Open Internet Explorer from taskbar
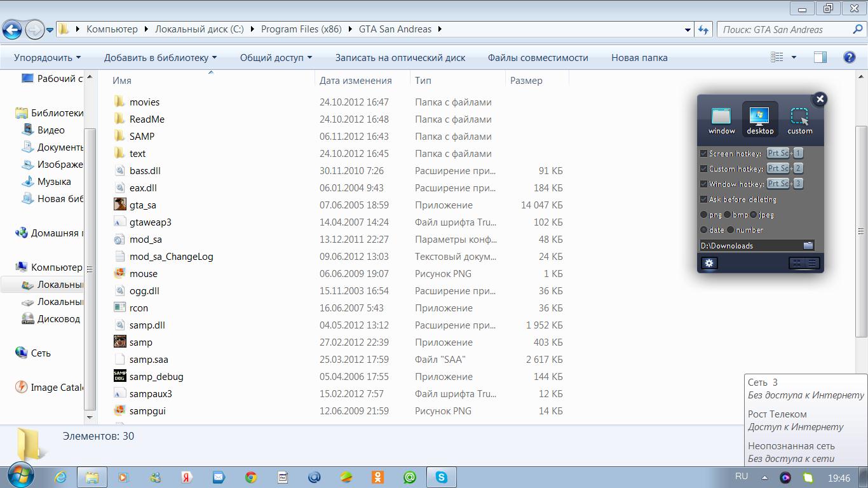The image size is (868, 488). (x=60, y=477)
